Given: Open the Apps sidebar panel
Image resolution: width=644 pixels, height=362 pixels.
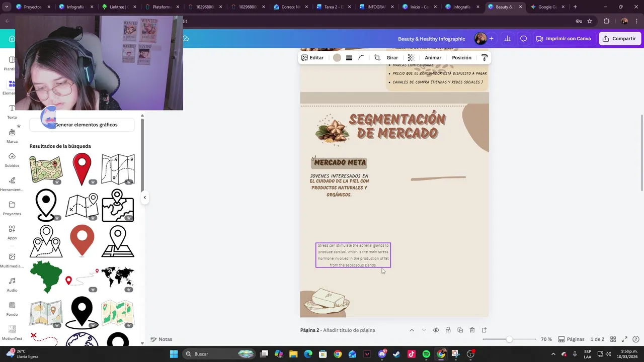Looking at the screenshot, I should 12,232.
